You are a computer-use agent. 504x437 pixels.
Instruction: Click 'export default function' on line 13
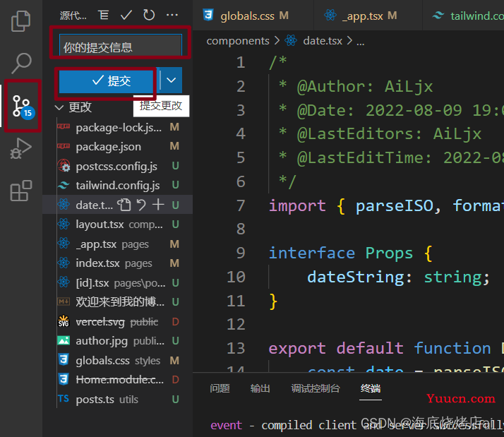[380, 348]
